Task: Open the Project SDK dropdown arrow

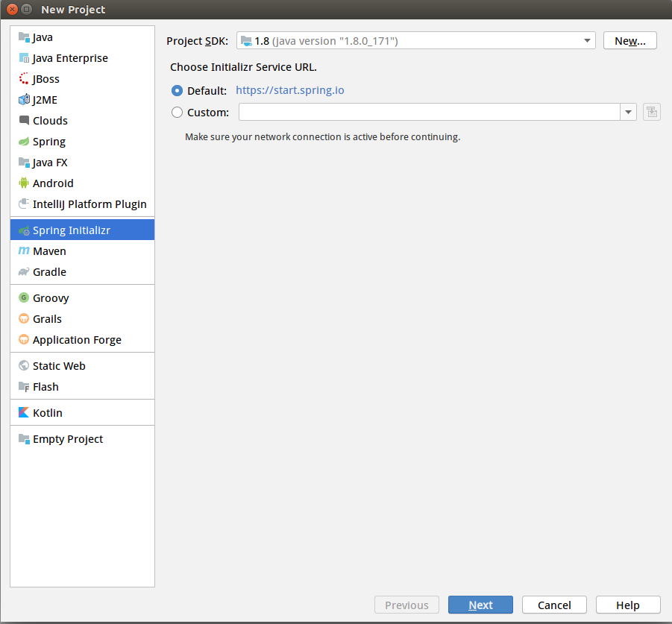Action: tap(587, 41)
